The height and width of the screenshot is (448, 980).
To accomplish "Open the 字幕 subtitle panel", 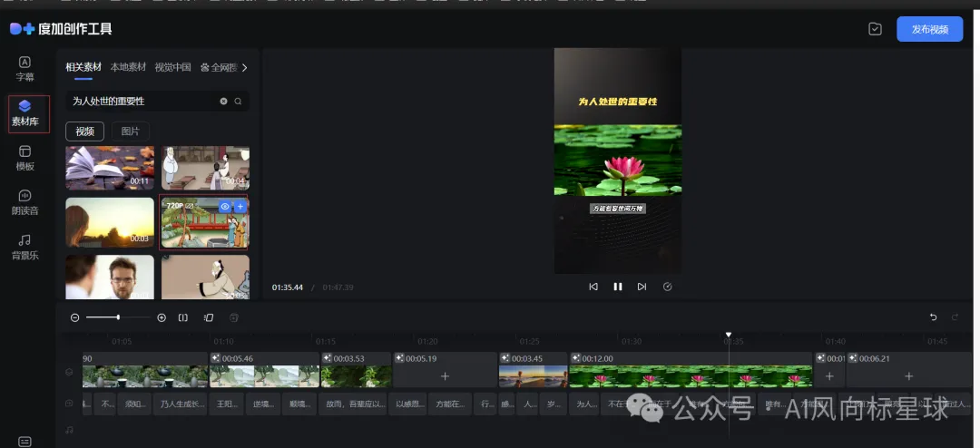I will tap(25, 69).
